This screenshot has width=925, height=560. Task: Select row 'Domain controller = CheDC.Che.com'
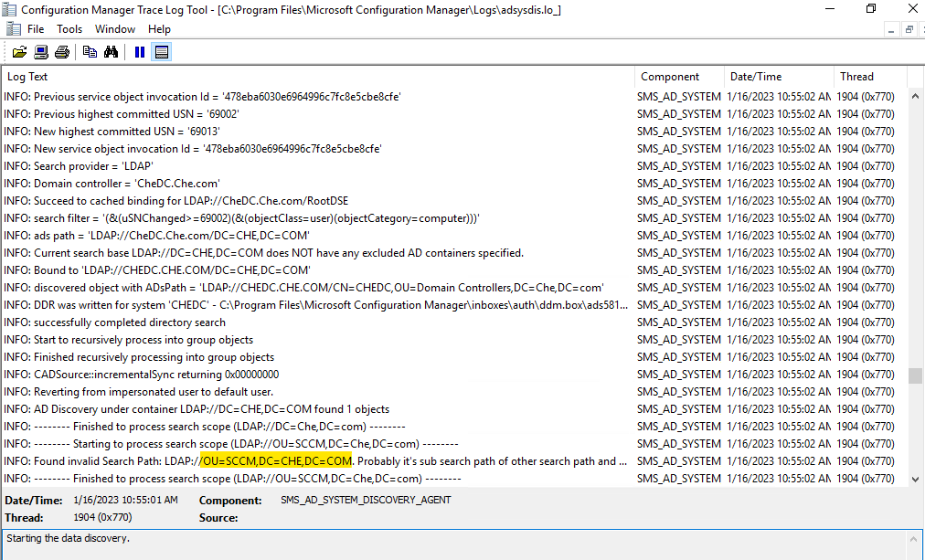point(454,184)
